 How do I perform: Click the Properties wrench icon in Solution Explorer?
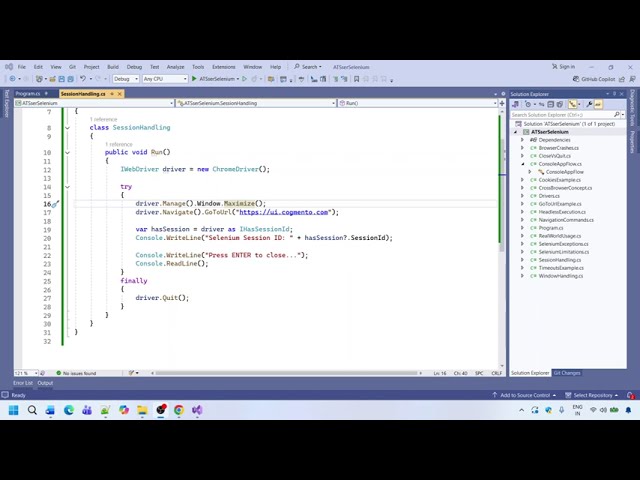tap(589, 104)
